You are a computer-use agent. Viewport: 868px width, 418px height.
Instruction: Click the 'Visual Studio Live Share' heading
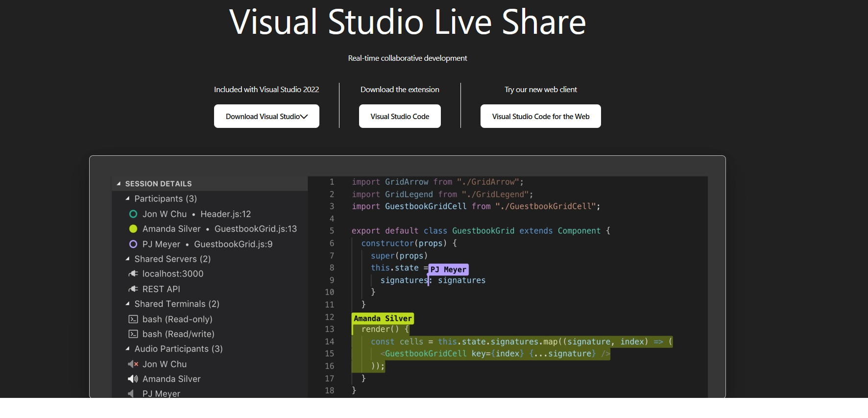(x=408, y=22)
